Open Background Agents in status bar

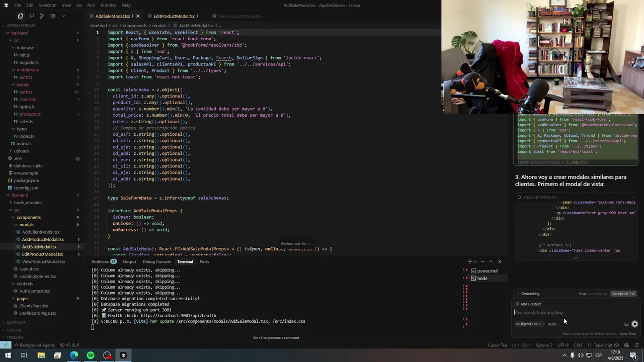pos(35,345)
